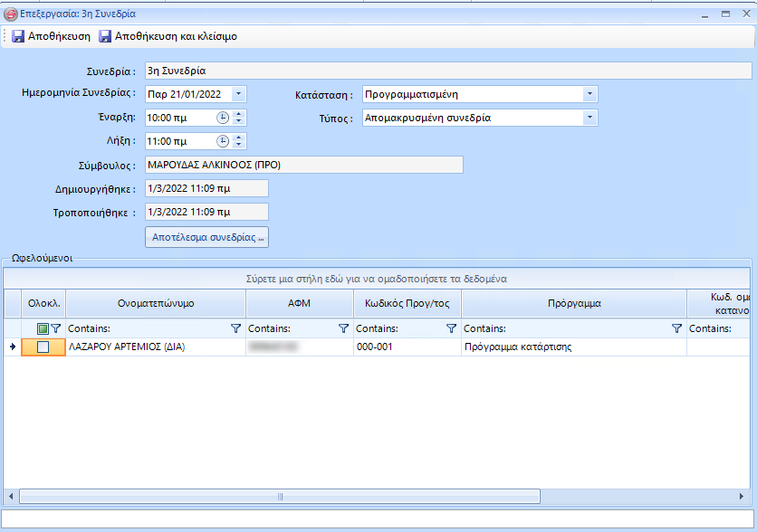The height and width of the screenshot is (532, 757).
Task: Click the horizontal scrollbar thumb below the grid
Action: coord(278,497)
